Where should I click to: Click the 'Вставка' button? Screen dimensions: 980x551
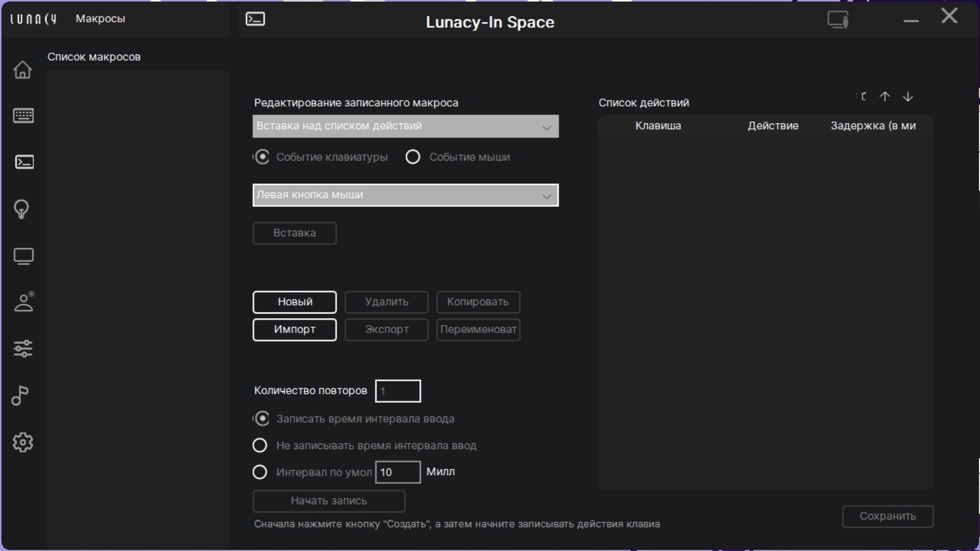pyautogui.click(x=295, y=233)
